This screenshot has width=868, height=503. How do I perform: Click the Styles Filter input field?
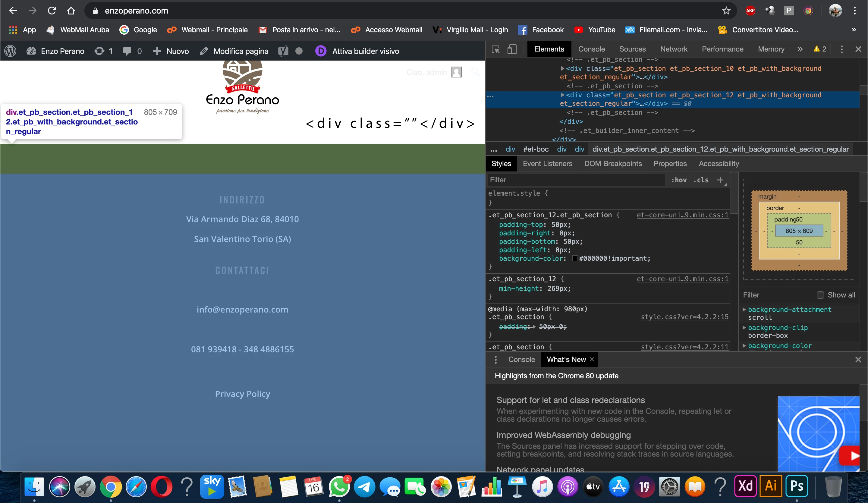coord(575,180)
